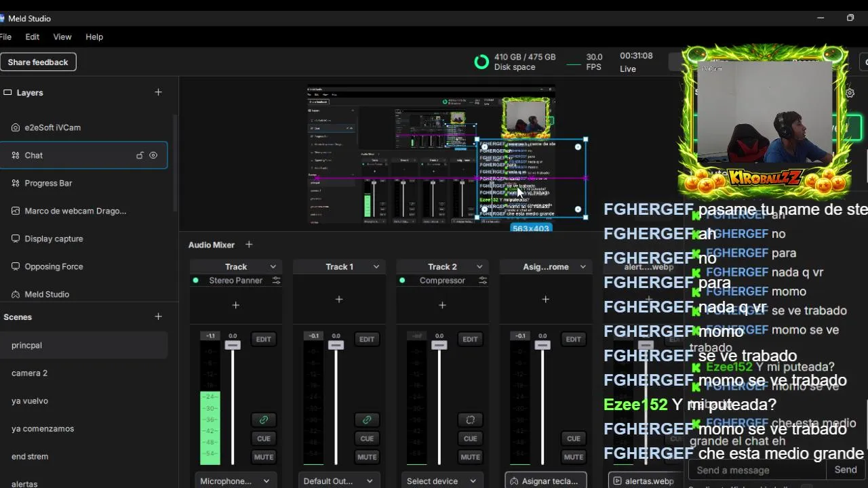Select the ya vuelvo scene
Screen dimensions: 868x488
tap(83, 401)
